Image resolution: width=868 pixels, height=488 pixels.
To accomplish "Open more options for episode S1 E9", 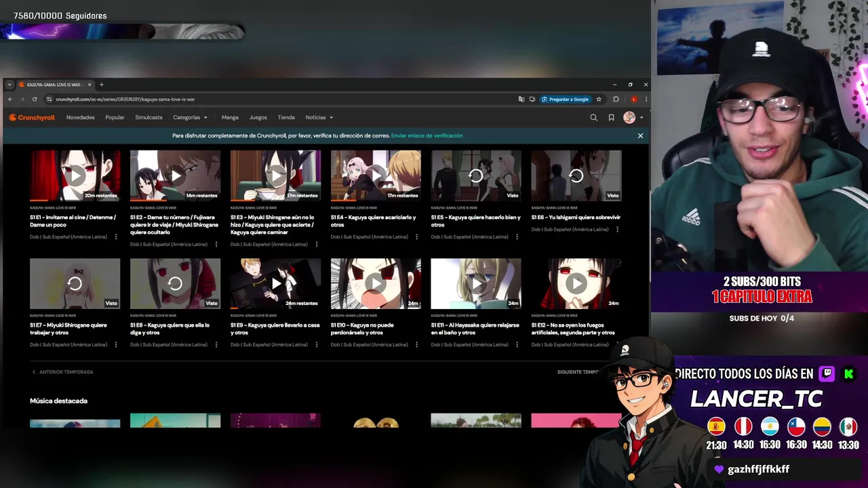I will tap(317, 345).
